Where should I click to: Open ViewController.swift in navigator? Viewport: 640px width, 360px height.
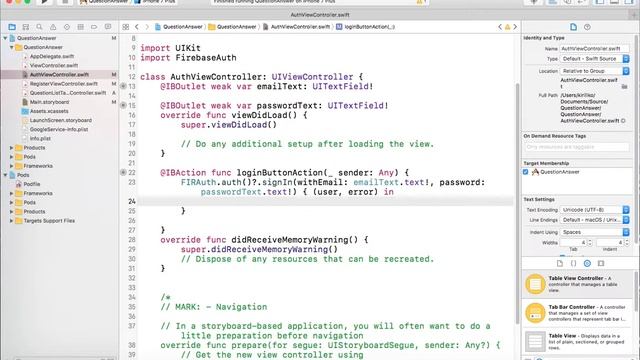point(53,65)
